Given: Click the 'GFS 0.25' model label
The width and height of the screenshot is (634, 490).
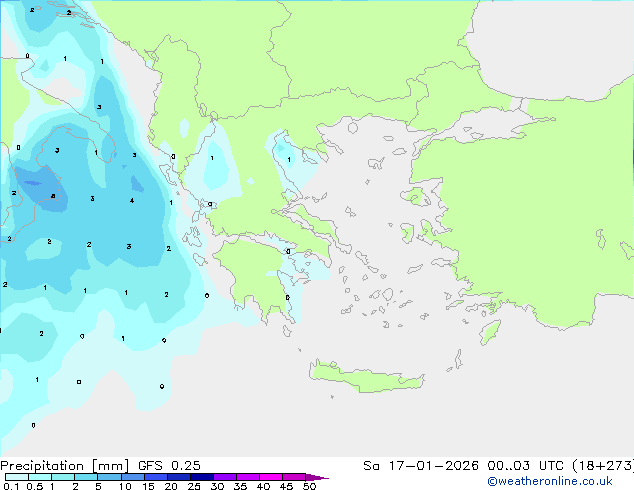Looking at the screenshot, I should [169, 466].
